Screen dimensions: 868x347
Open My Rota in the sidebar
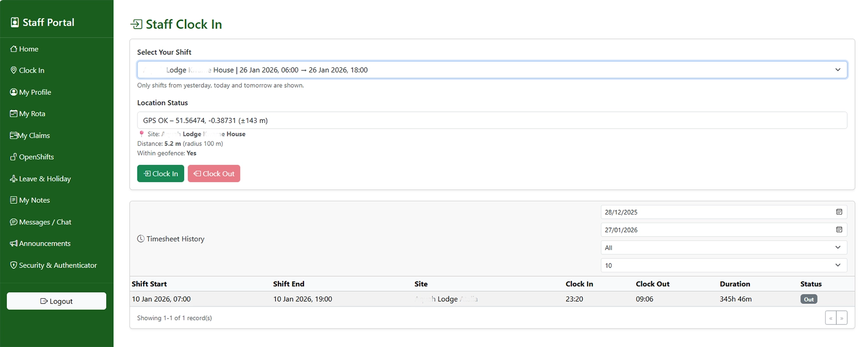tap(32, 114)
